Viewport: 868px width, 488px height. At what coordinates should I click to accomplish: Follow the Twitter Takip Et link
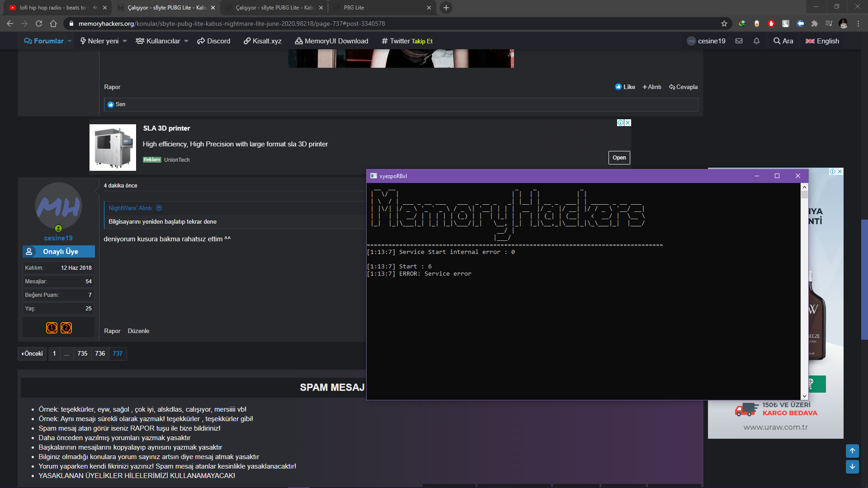click(x=407, y=41)
